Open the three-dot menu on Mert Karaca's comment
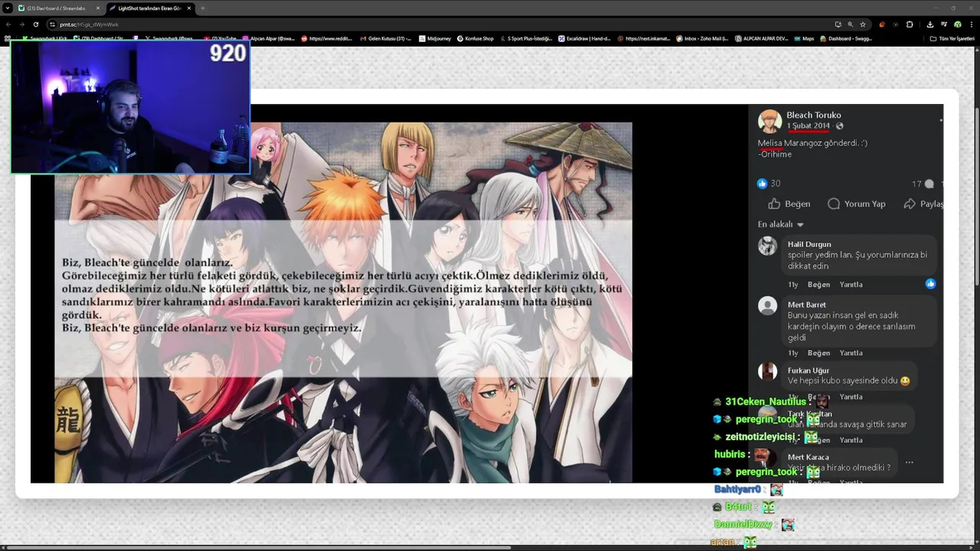980x551 pixels. [x=909, y=462]
